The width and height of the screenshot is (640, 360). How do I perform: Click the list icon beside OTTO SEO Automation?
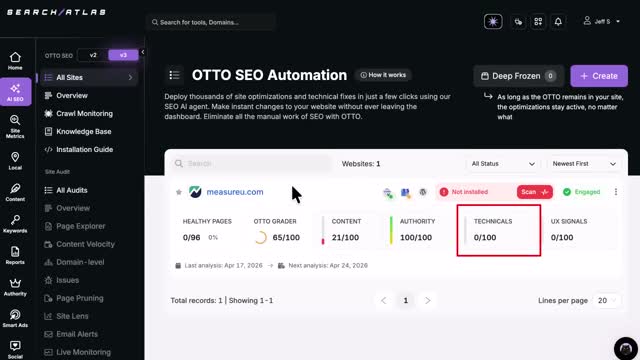pos(174,75)
